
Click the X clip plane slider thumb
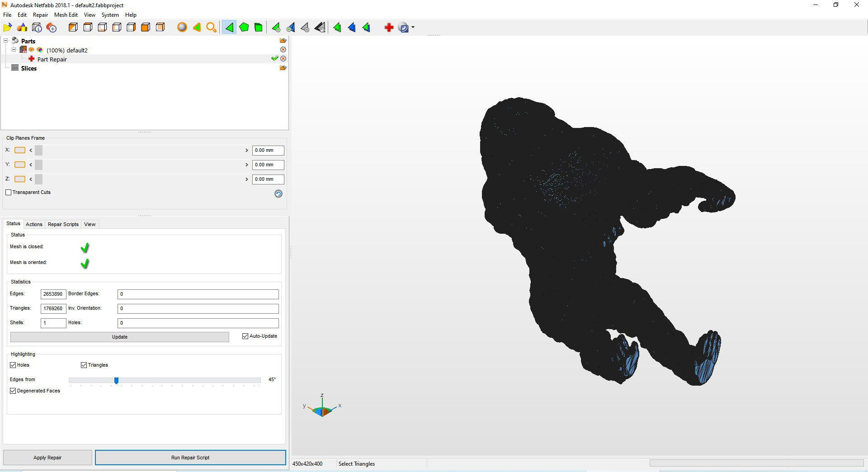click(39, 150)
